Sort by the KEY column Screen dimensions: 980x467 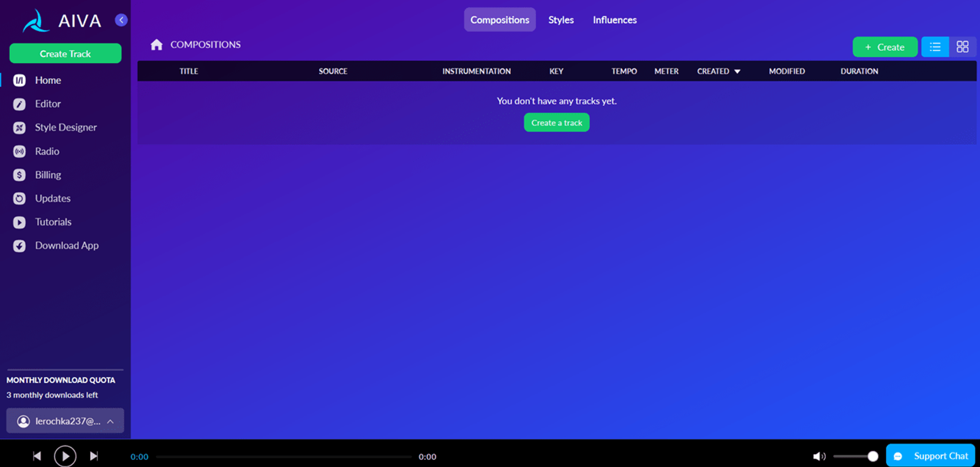click(x=556, y=72)
